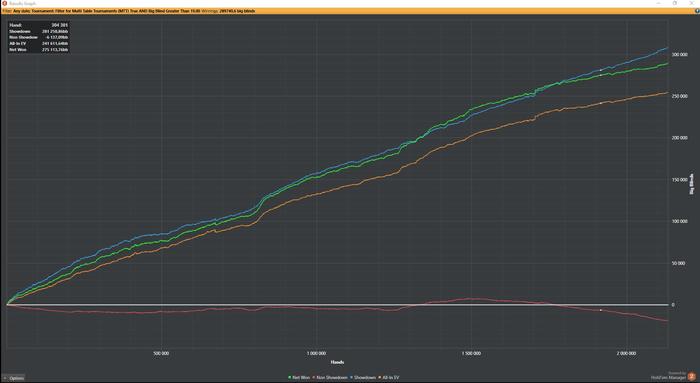
Task: Expand the Options panel at bottom-left
Action: coord(13,378)
